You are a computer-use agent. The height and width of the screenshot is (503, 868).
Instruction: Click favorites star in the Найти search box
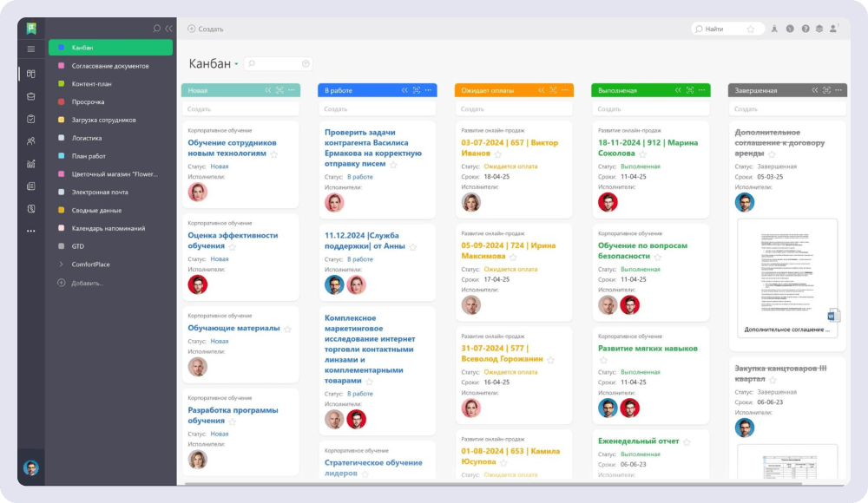pyautogui.click(x=751, y=29)
